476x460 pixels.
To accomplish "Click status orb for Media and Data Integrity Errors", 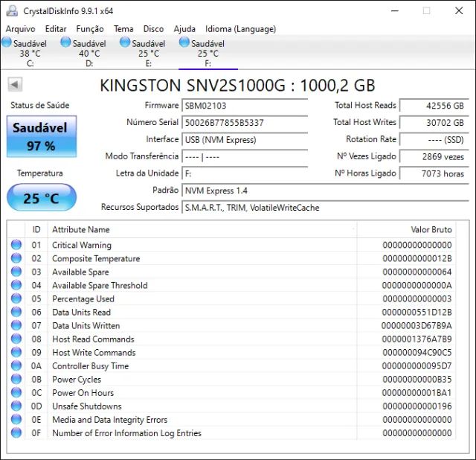I will pos(16,419).
